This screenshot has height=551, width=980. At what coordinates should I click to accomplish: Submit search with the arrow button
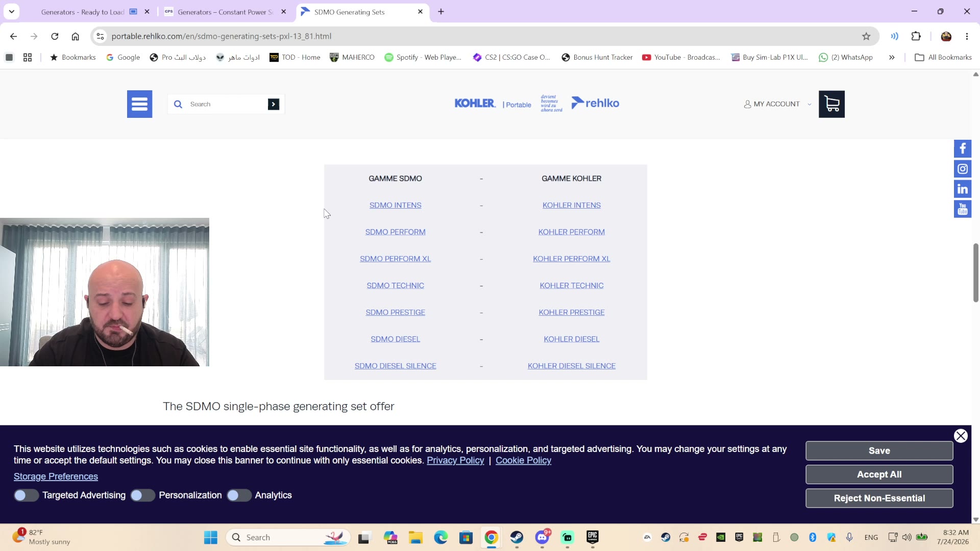(x=274, y=104)
